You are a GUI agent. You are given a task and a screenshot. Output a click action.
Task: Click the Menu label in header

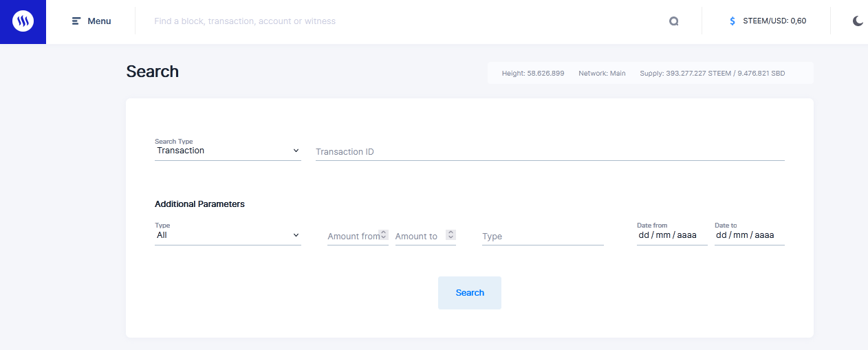[x=99, y=21]
